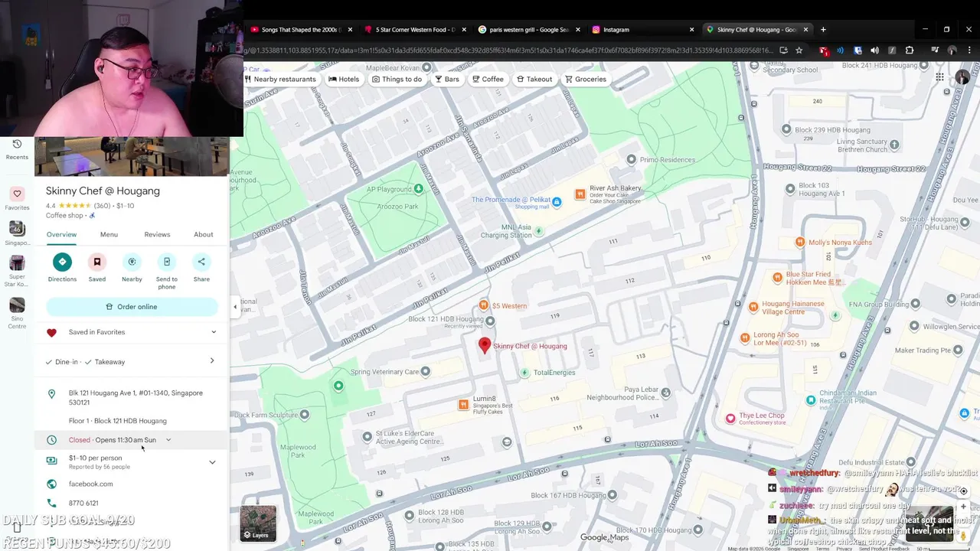The image size is (980, 551).
Task: Send place to phone icon
Action: click(166, 262)
